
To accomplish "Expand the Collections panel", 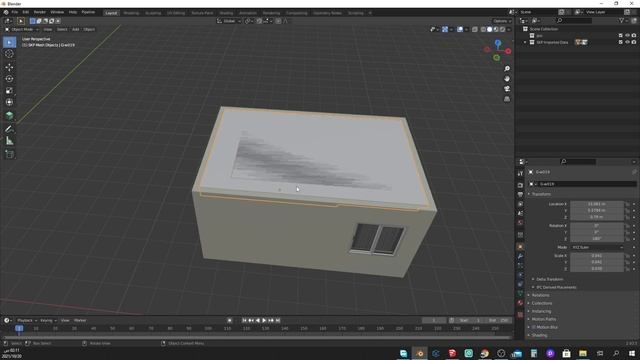I will (x=541, y=303).
